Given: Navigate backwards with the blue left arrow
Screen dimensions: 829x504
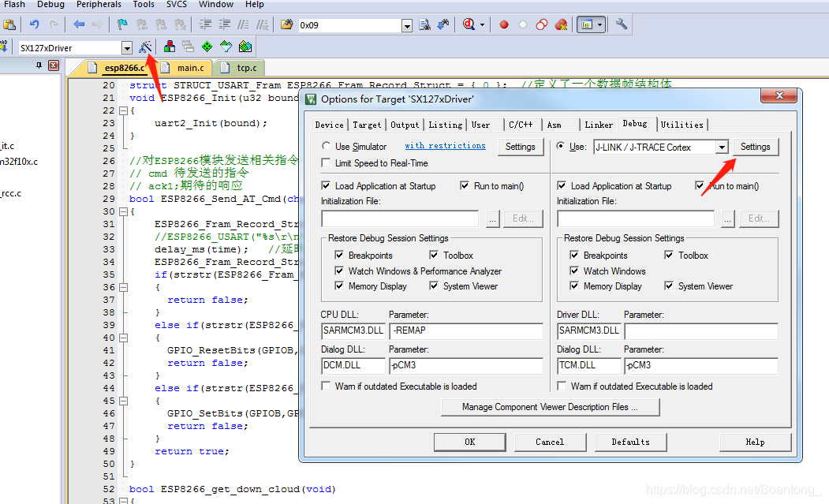Looking at the screenshot, I should point(79,24).
